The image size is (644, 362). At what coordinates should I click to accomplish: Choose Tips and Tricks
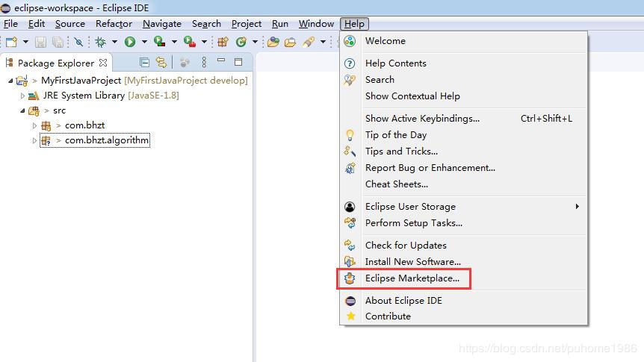coord(464,152)
